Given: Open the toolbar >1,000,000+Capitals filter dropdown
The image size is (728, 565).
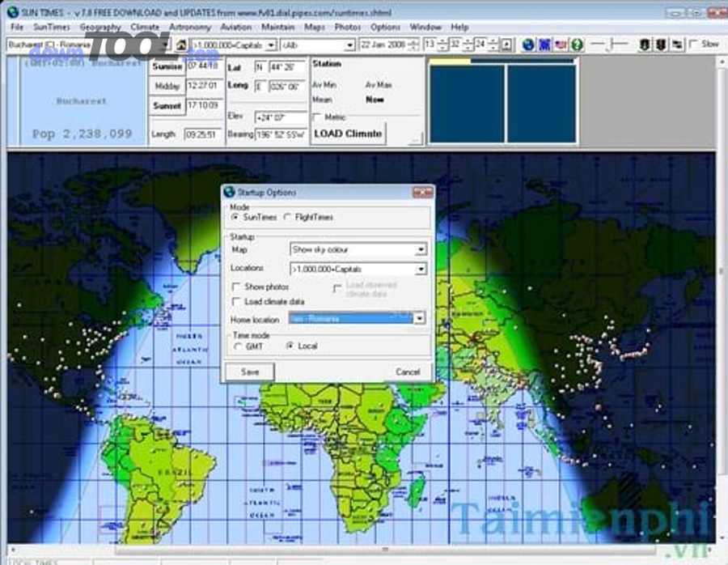Looking at the screenshot, I should coord(271,45).
